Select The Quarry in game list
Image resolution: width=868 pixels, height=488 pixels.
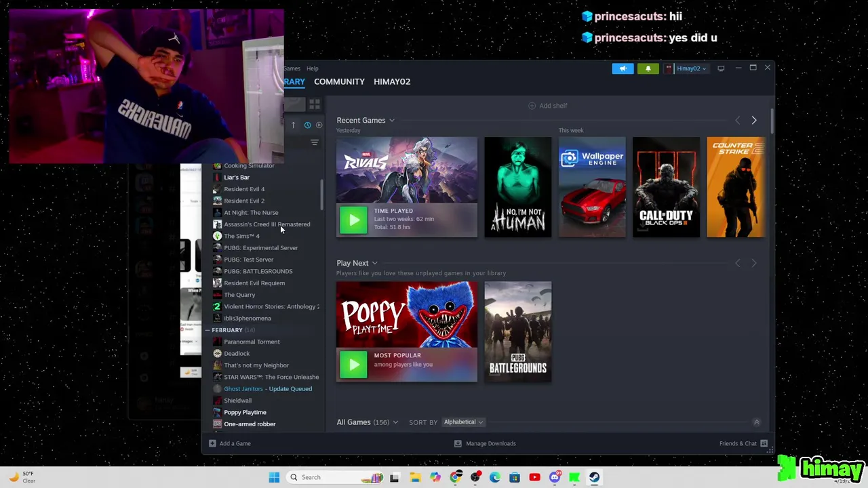tap(239, 295)
